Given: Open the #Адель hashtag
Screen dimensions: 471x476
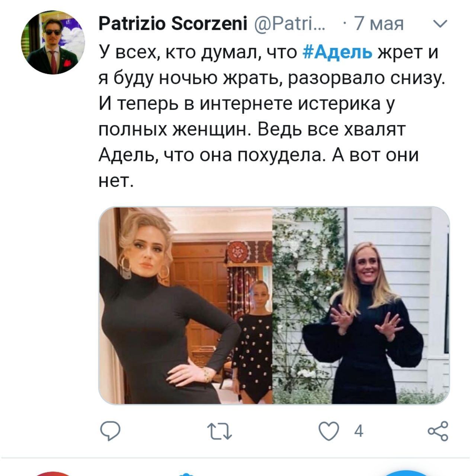Looking at the screenshot, I should (338, 51).
